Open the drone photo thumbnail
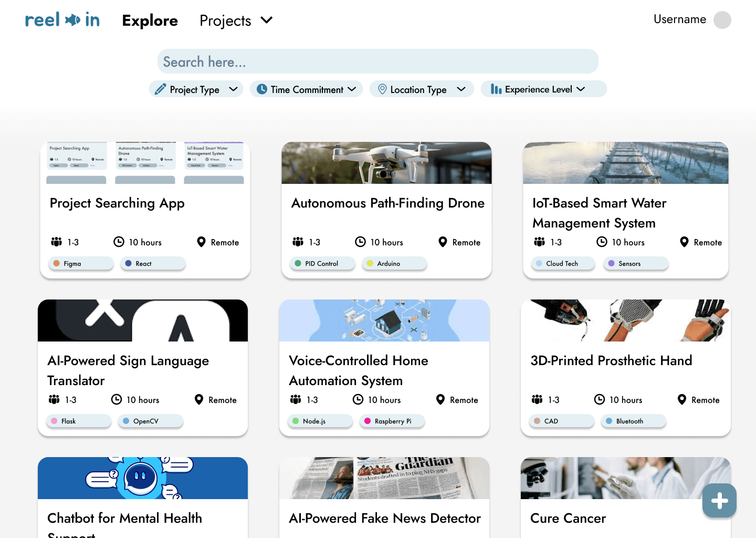 [x=386, y=163]
